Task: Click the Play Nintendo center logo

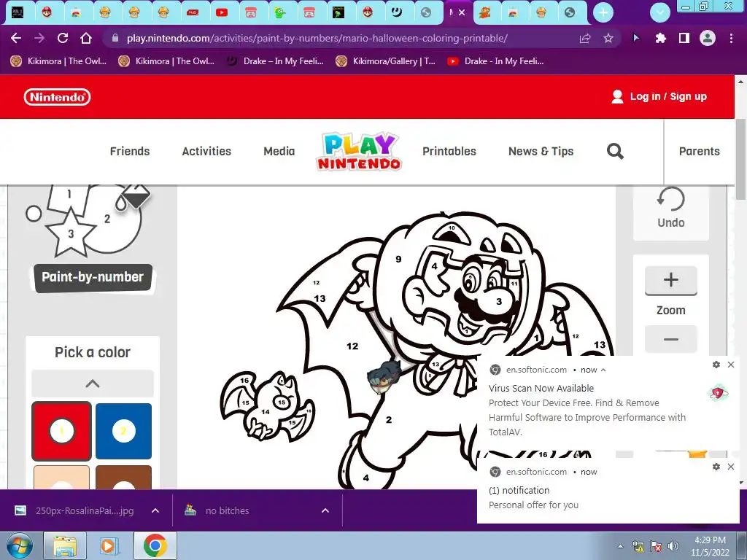Action: pyautogui.click(x=360, y=152)
